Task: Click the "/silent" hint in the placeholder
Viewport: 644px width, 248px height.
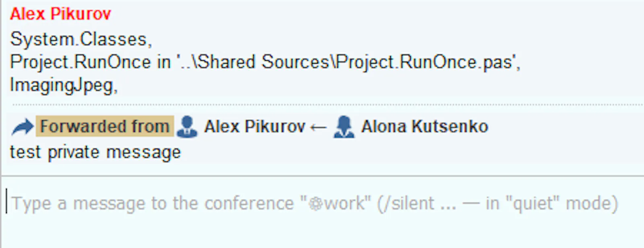Action: pyautogui.click(x=405, y=203)
